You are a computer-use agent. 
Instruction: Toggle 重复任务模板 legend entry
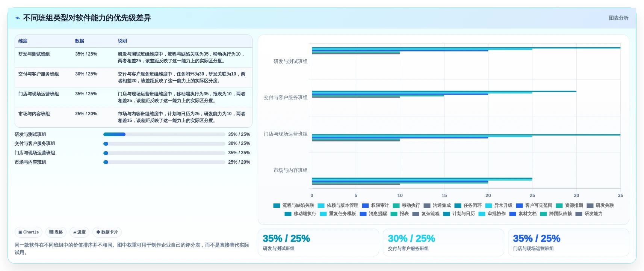point(338,214)
